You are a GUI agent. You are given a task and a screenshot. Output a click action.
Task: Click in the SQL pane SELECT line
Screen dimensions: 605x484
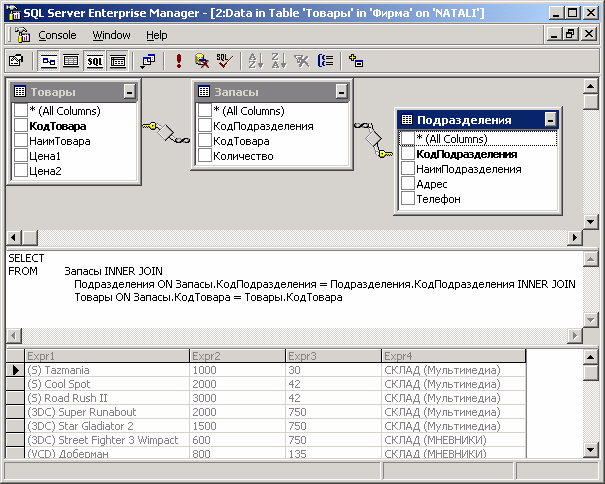click(x=26, y=258)
